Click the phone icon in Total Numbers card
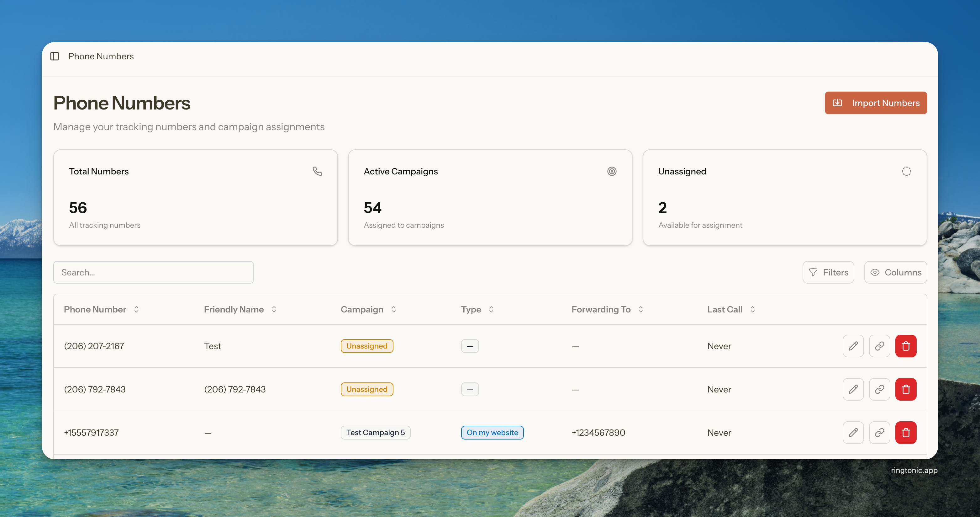The width and height of the screenshot is (980, 517). tap(317, 171)
